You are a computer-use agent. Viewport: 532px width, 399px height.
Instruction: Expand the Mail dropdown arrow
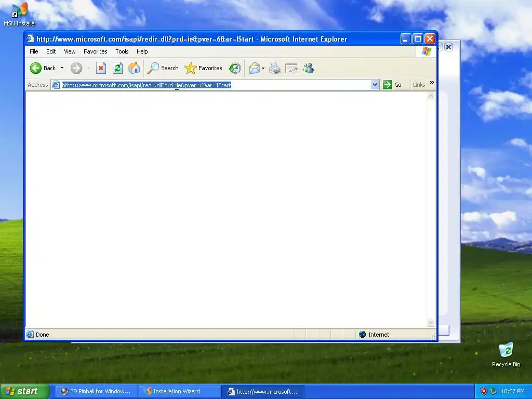263,68
